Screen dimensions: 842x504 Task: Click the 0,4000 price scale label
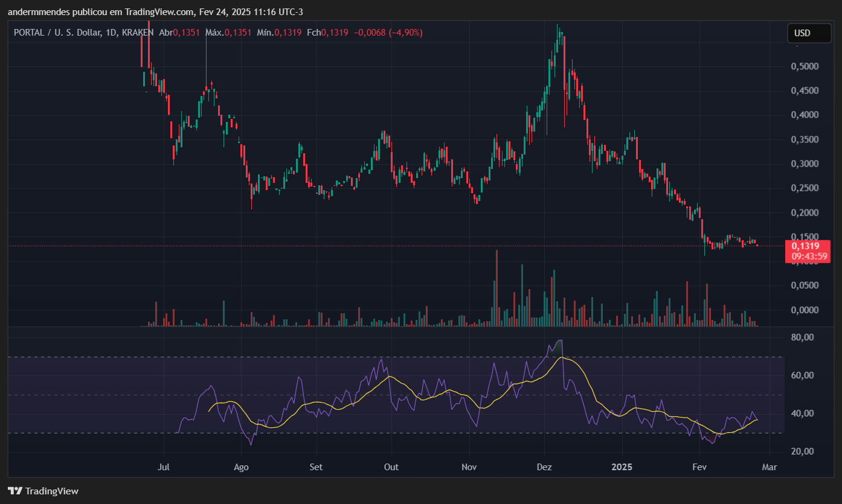pyautogui.click(x=805, y=115)
